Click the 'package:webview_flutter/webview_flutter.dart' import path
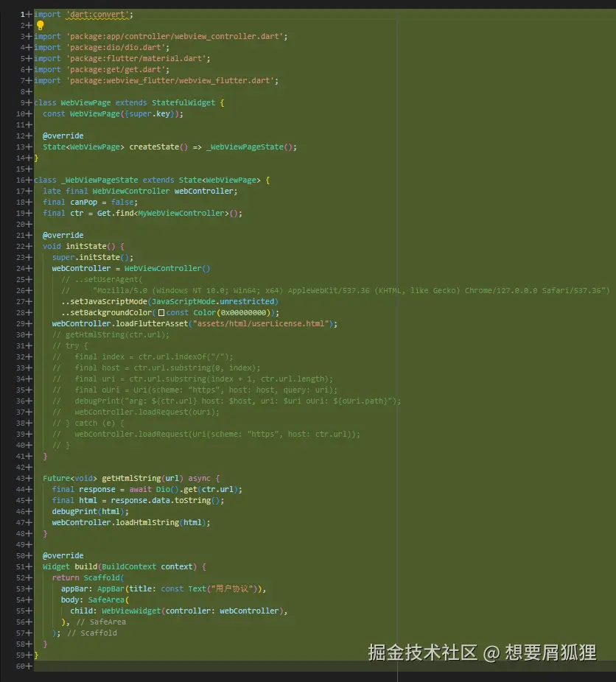Viewport: 616px width, 682px height. tap(170, 81)
